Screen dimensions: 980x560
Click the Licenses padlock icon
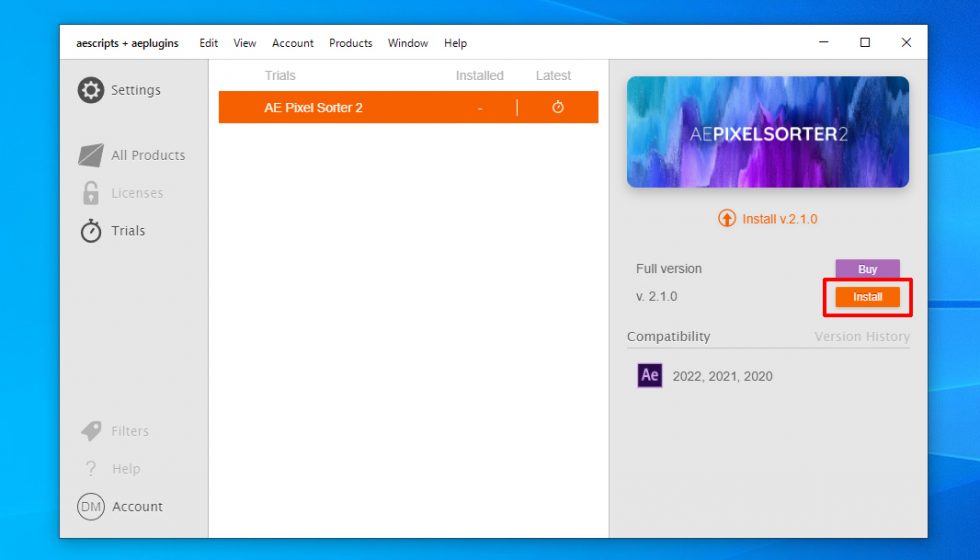pyautogui.click(x=91, y=193)
